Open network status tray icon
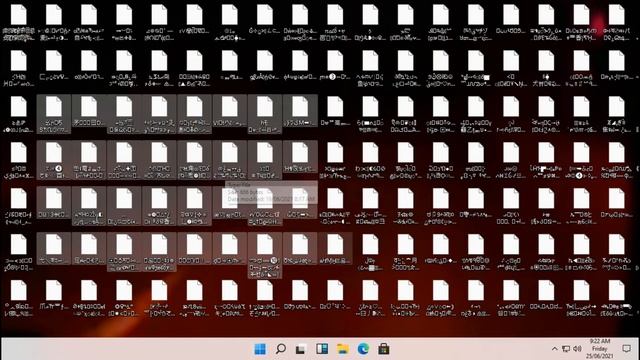 [566, 349]
